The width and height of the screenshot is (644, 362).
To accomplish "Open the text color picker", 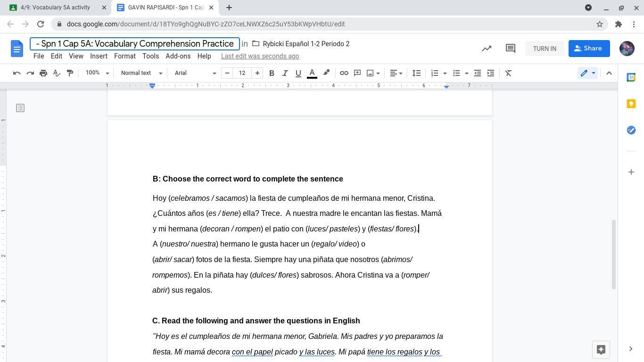I will pos(312,73).
